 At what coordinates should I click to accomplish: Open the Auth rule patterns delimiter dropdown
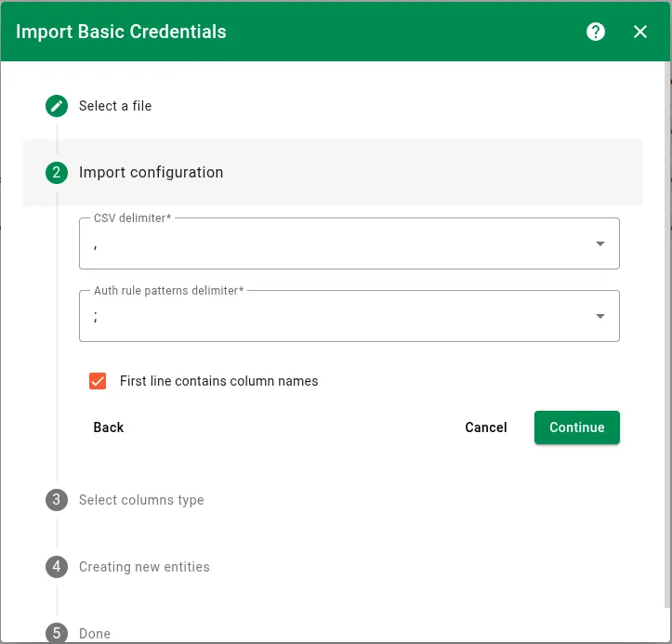click(349, 316)
